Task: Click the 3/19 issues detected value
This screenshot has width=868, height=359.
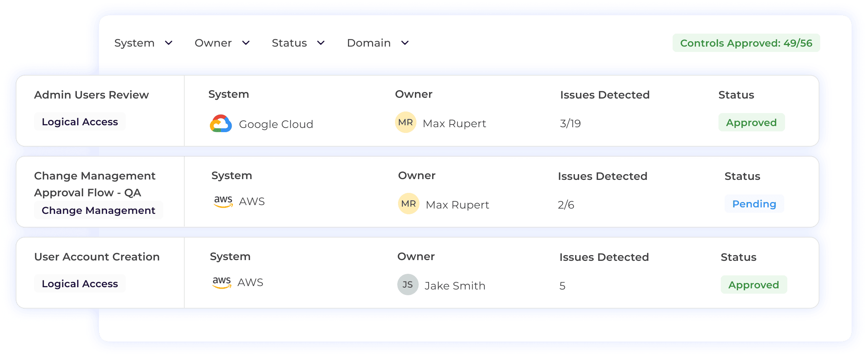Action: 571,123
